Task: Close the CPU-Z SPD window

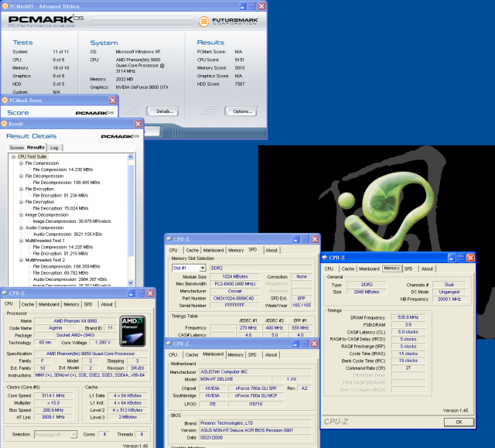Action: pyautogui.click(x=315, y=239)
